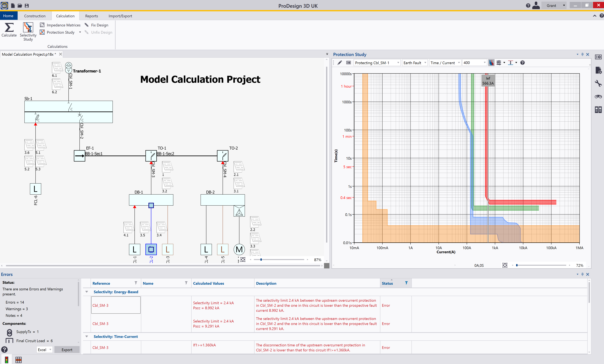Switch to the Construction tab

[x=35, y=16]
